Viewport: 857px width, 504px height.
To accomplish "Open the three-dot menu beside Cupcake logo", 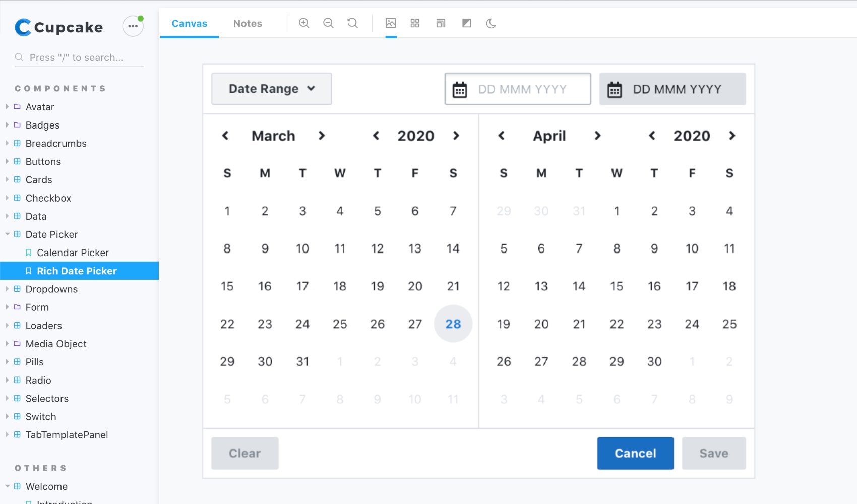I will 133,26.
